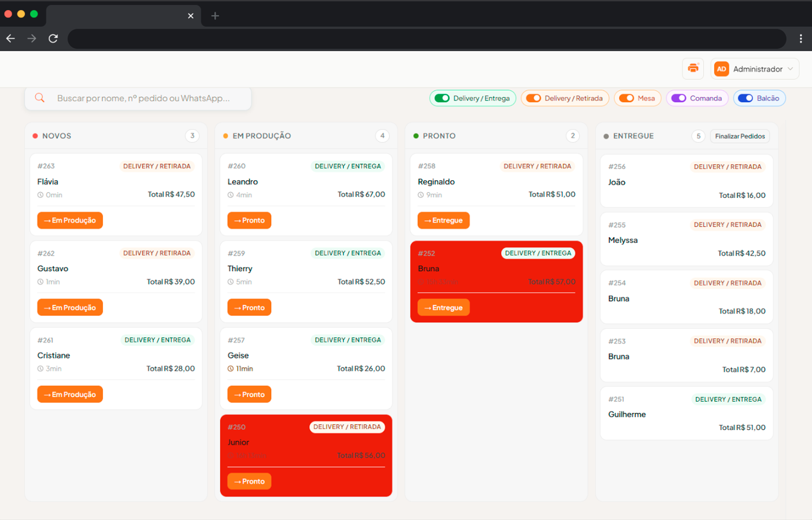Click clock icon on Geise's order
Viewport: 812px width, 520px height.
pos(230,369)
